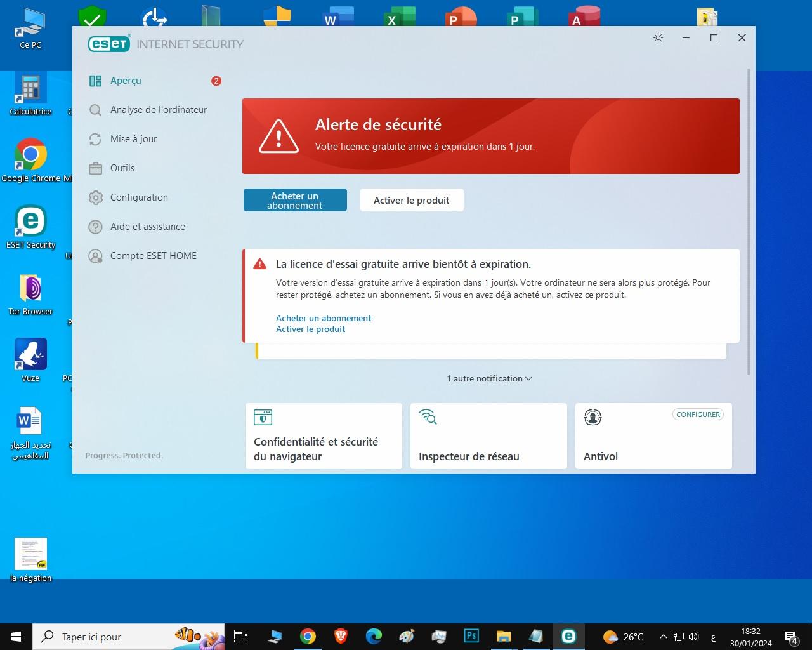Click CONFIGURER on the Antivol tile
Image resolution: width=812 pixels, height=650 pixels.
[x=698, y=415]
